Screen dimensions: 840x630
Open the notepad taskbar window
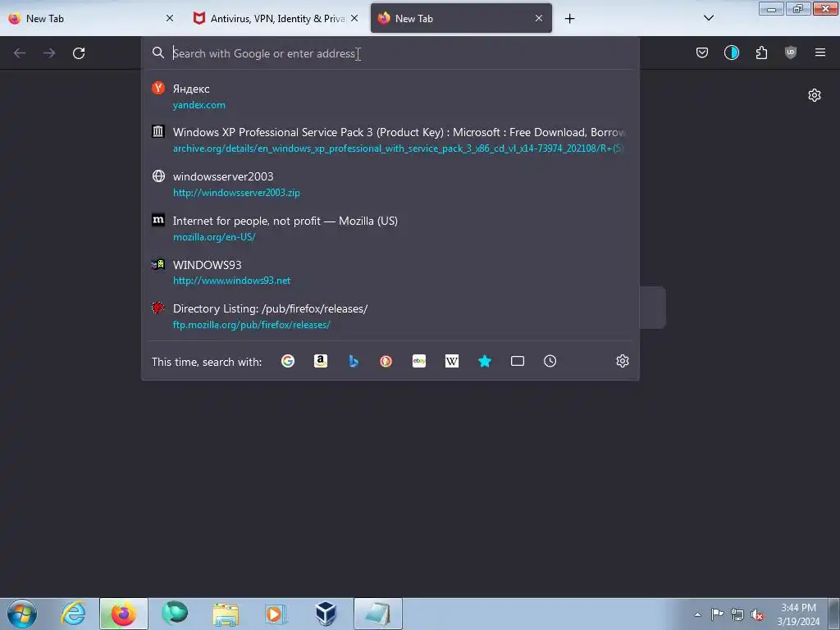click(x=377, y=614)
